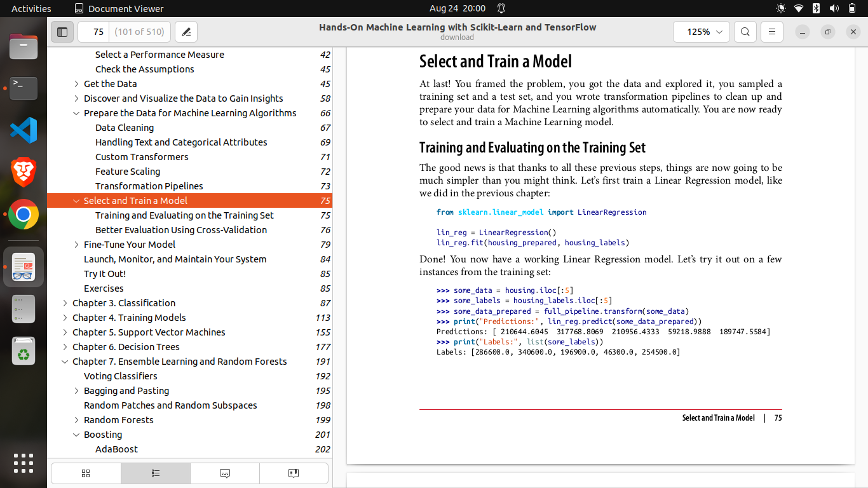Show Applications grid
This screenshot has width=868, height=488.
(x=24, y=463)
